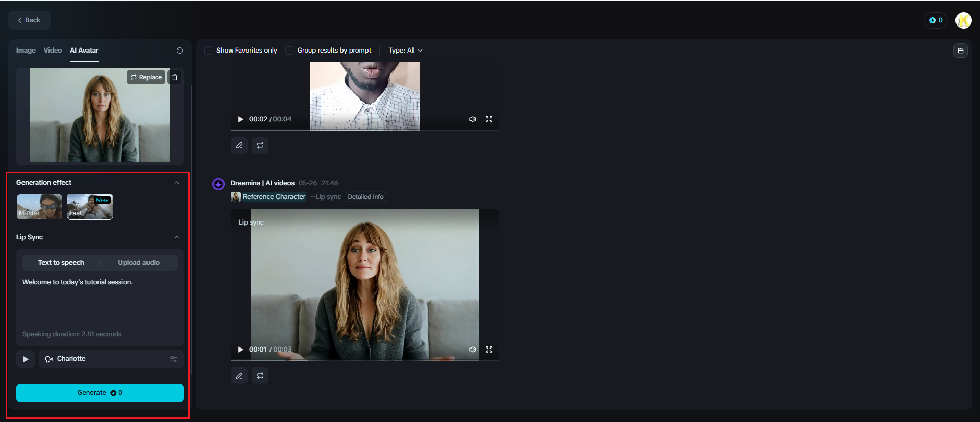980x422 pixels.
Task: Click the Speaking duration: 2.51 seconds text
Action: point(72,334)
